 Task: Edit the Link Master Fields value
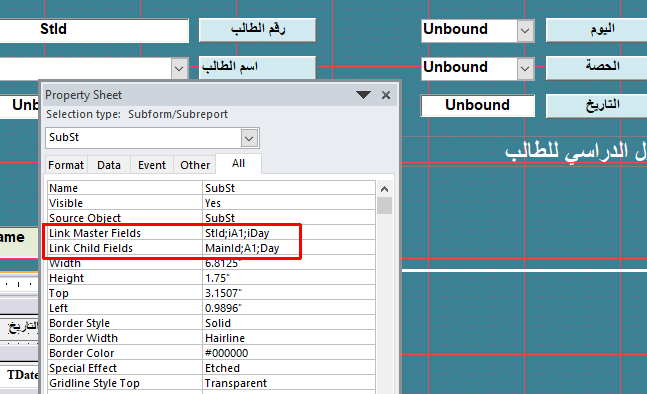[x=289, y=233]
